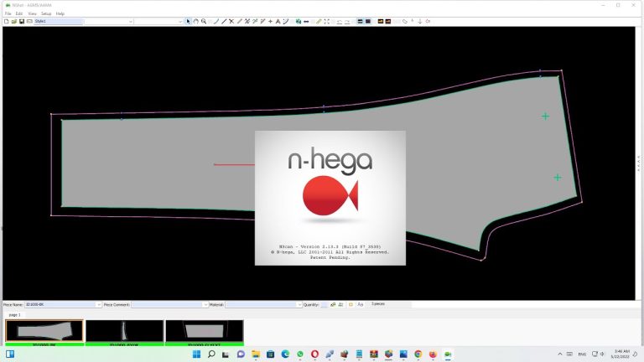
Task: Select the plus add-point tool
Action: (x=270, y=21)
